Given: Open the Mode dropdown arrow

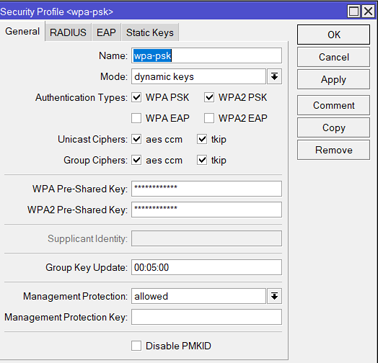Looking at the screenshot, I should (x=274, y=77).
